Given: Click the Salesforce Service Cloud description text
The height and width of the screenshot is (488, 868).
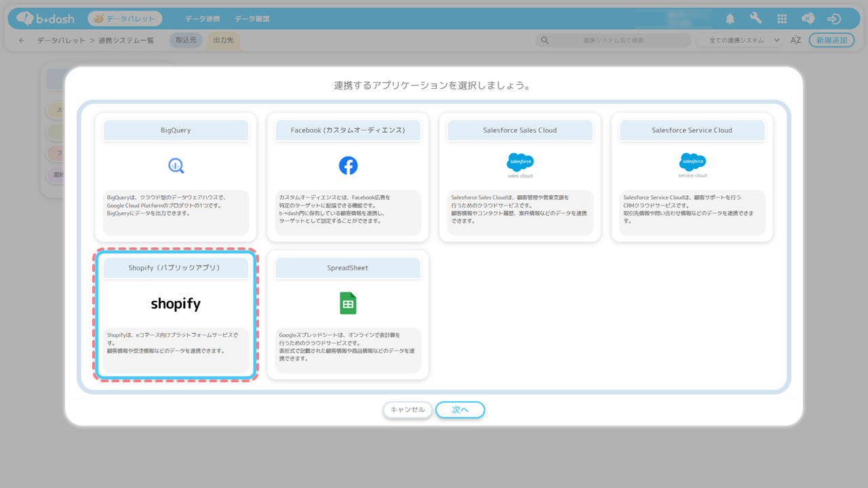Looking at the screenshot, I should 688,209.
